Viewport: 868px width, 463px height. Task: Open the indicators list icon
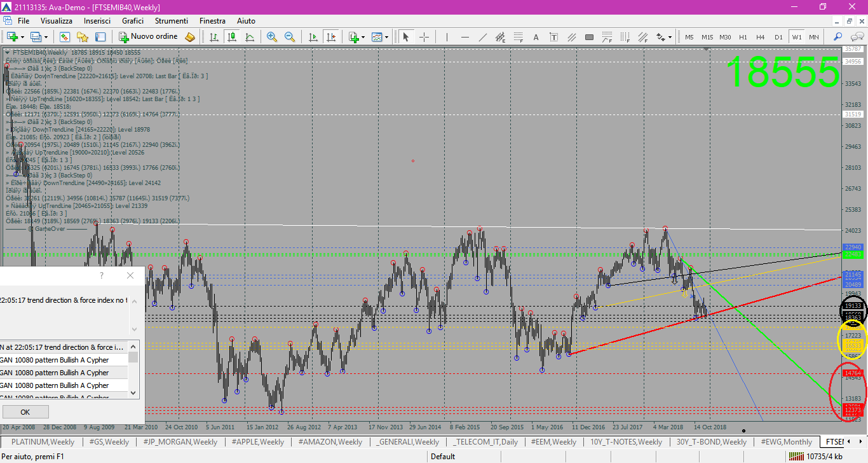pyautogui.click(x=353, y=37)
